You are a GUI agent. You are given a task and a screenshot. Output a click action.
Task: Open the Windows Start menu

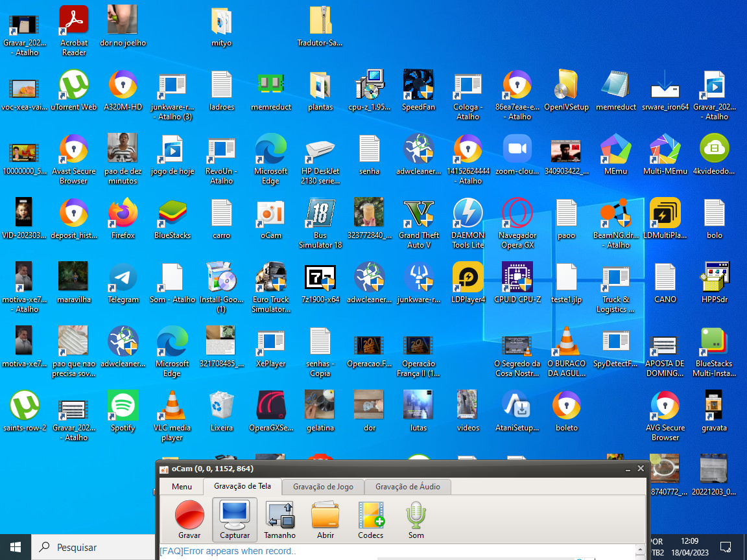point(16,547)
